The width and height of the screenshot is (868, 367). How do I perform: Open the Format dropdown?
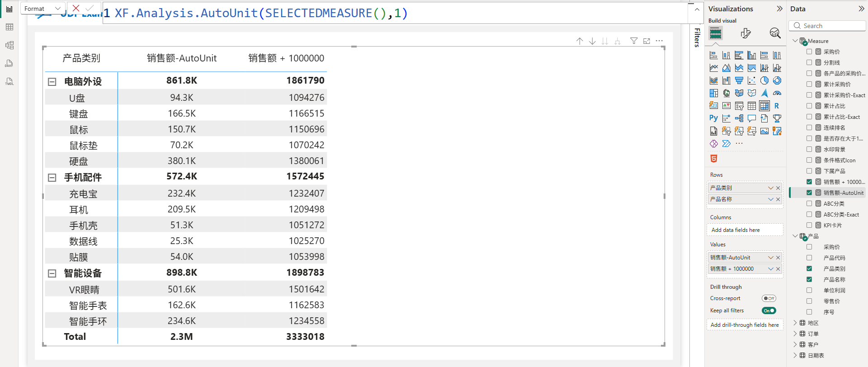coord(42,9)
